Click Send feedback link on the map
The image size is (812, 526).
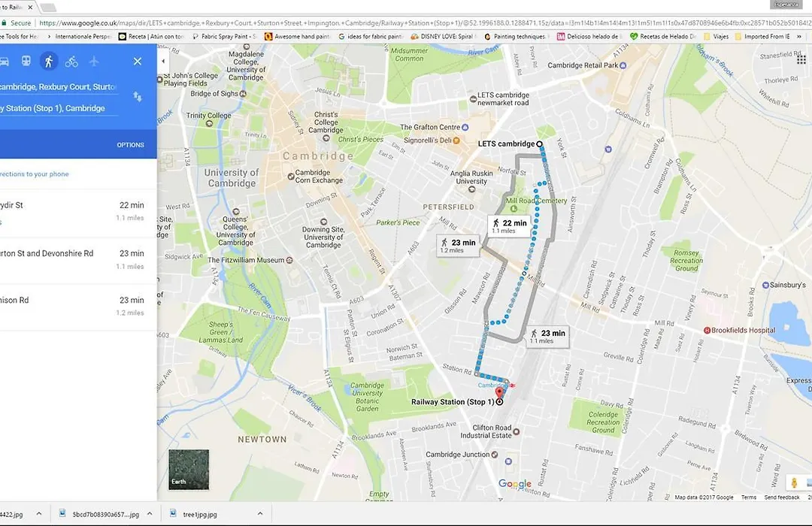click(x=781, y=497)
